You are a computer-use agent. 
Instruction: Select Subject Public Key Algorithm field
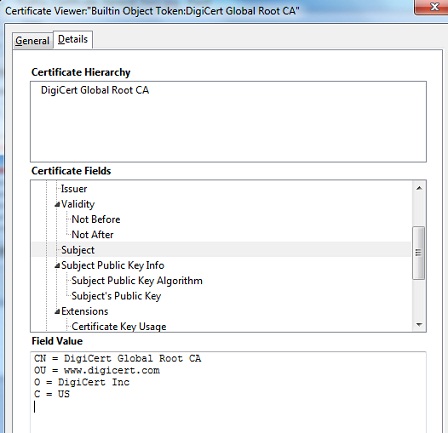137,281
